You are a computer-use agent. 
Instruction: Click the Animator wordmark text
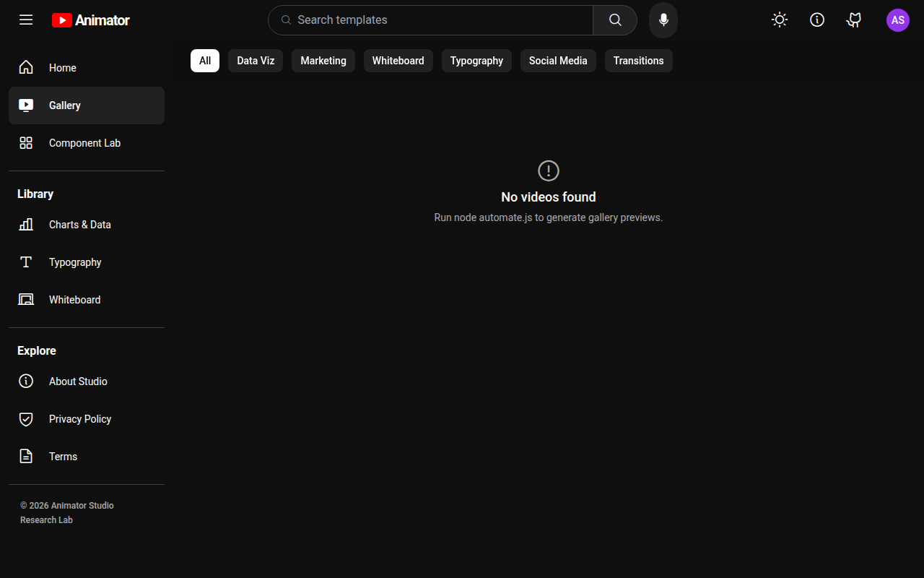(x=103, y=20)
